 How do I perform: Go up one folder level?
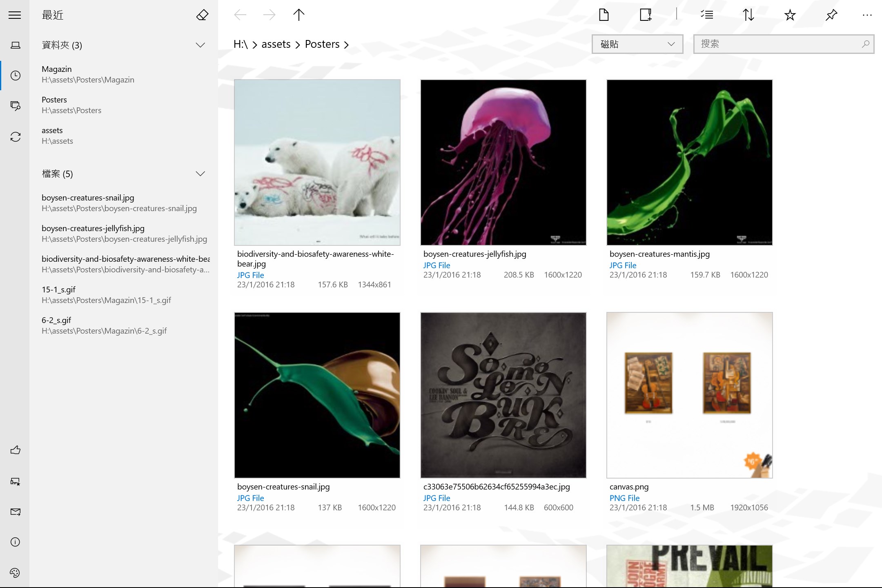coord(299,15)
